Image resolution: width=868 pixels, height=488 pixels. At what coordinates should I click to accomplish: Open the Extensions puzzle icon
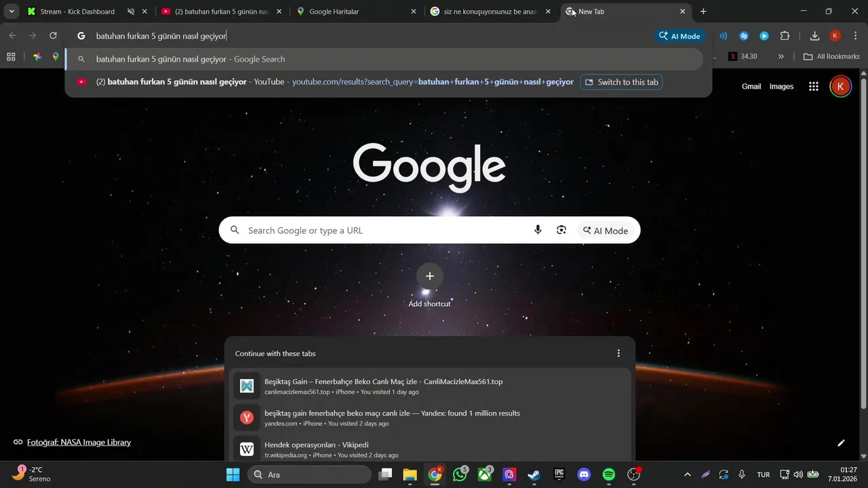785,36
